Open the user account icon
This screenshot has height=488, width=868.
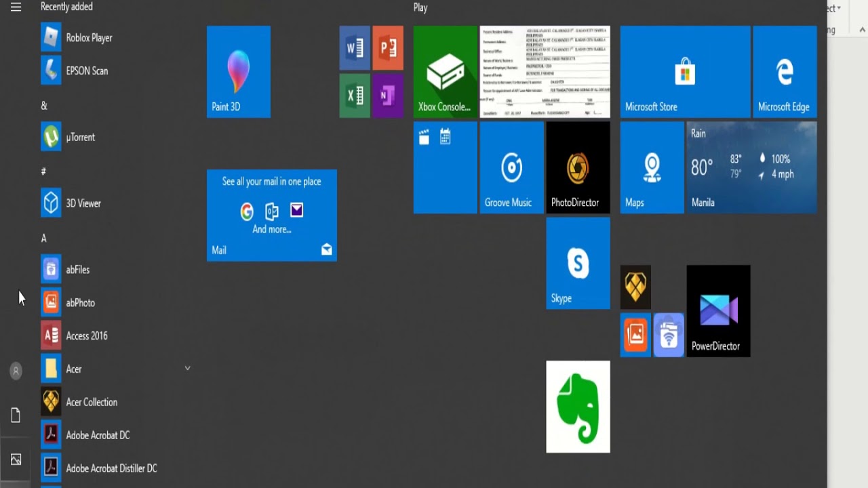tap(16, 371)
